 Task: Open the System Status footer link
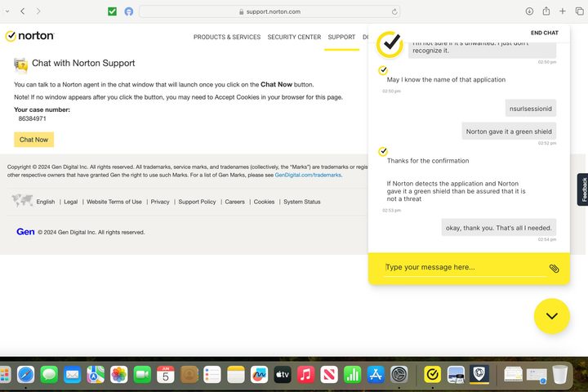click(302, 202)
